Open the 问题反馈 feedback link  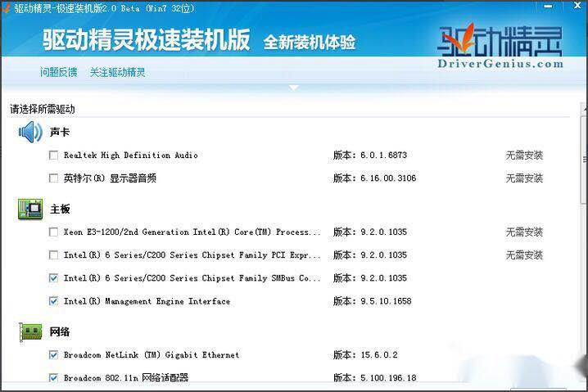(58, 72)
